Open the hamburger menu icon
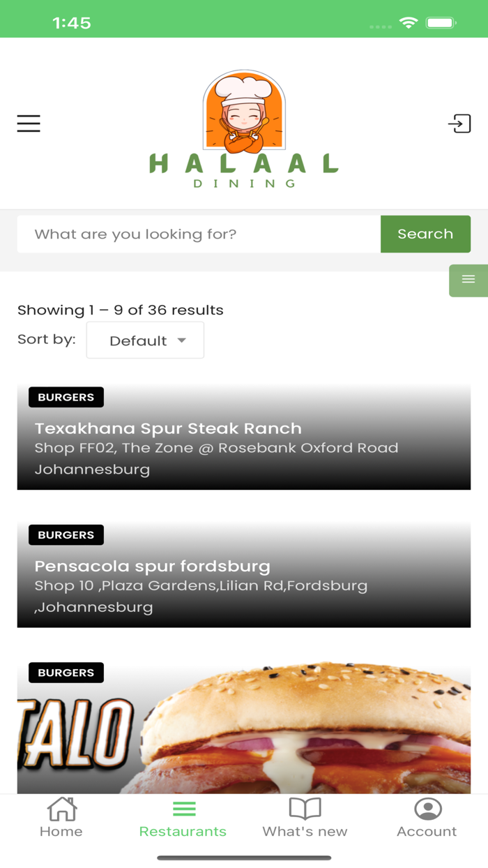This screenshot has height=868, width=488. [29, 124]
